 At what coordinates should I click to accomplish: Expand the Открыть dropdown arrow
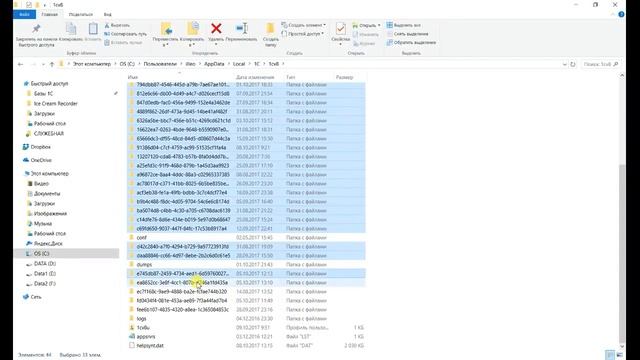(379, 25)
